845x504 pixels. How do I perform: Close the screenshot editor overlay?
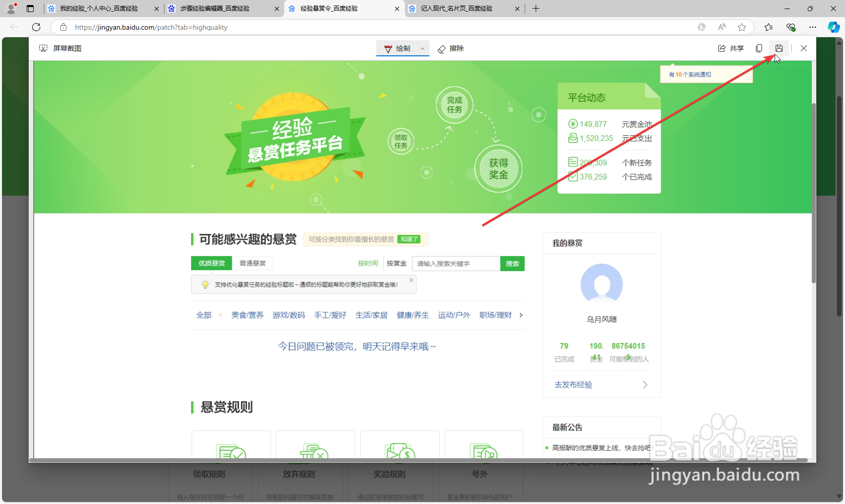click(804, 48)
